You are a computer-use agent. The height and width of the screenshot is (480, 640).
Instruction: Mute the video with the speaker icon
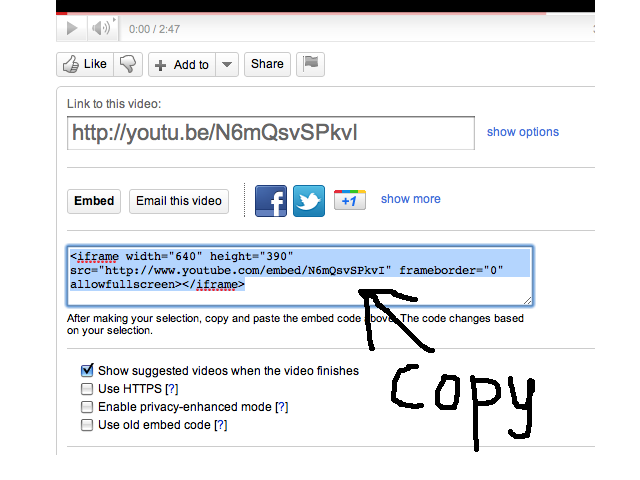click(101, 29)
